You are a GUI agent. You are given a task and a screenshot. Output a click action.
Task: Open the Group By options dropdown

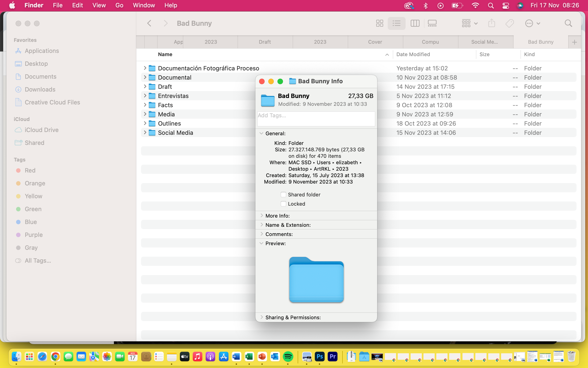coord(470,23)
